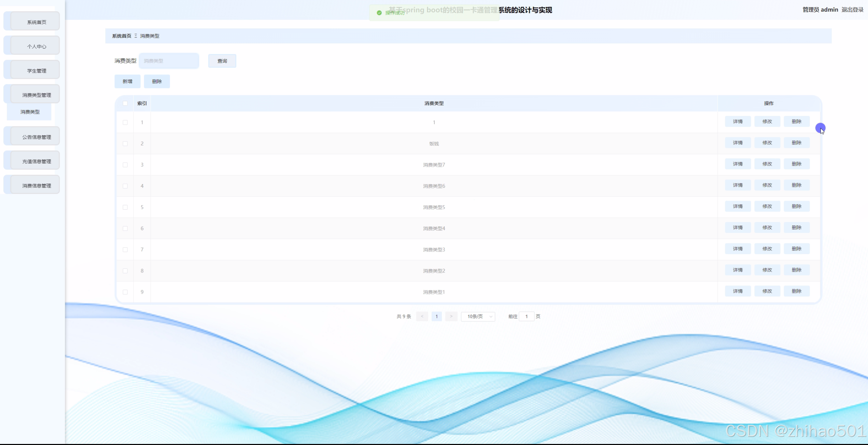This screenshot has height=445, width=868.
Task: Click the previous page arrow in pagination
Action: [x=422, y=316]
